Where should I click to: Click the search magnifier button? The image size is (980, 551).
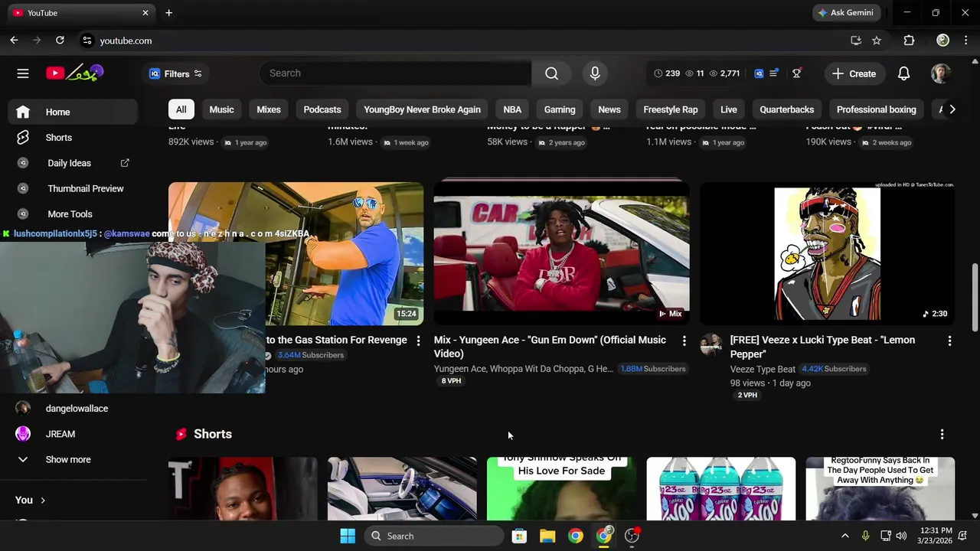(551, 73)
